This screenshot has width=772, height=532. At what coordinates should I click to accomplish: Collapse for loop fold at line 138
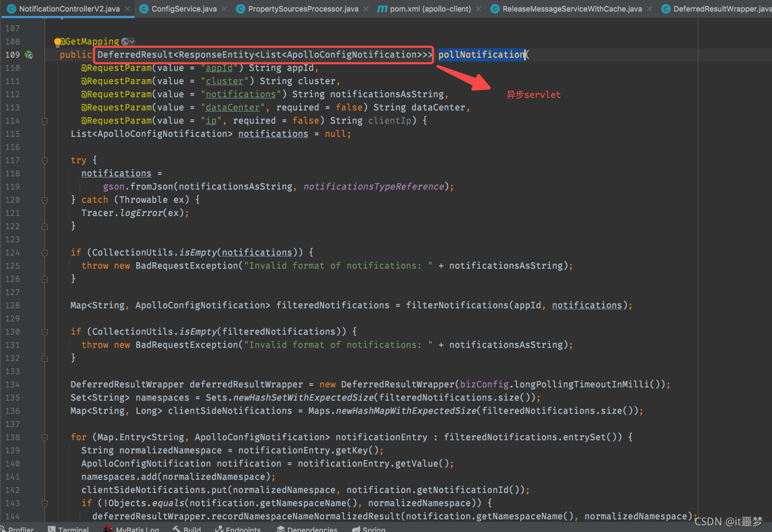click(x=45, y=437)
